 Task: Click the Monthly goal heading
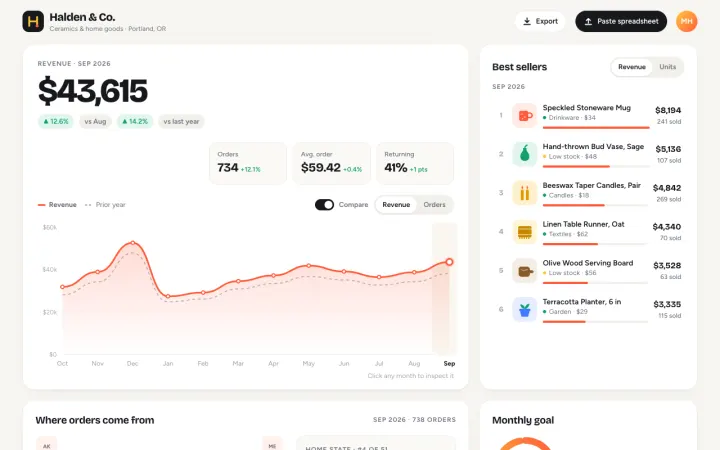pyautogui.click(x=523, y=420)
